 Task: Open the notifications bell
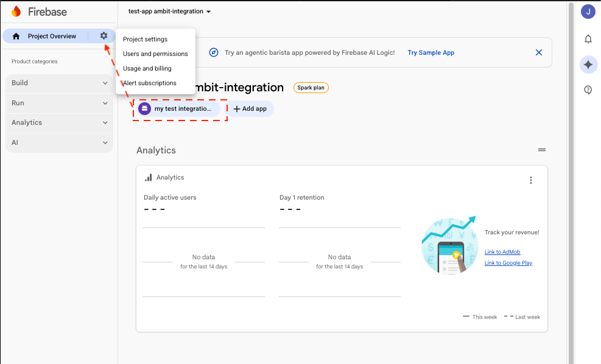[588, 39]
